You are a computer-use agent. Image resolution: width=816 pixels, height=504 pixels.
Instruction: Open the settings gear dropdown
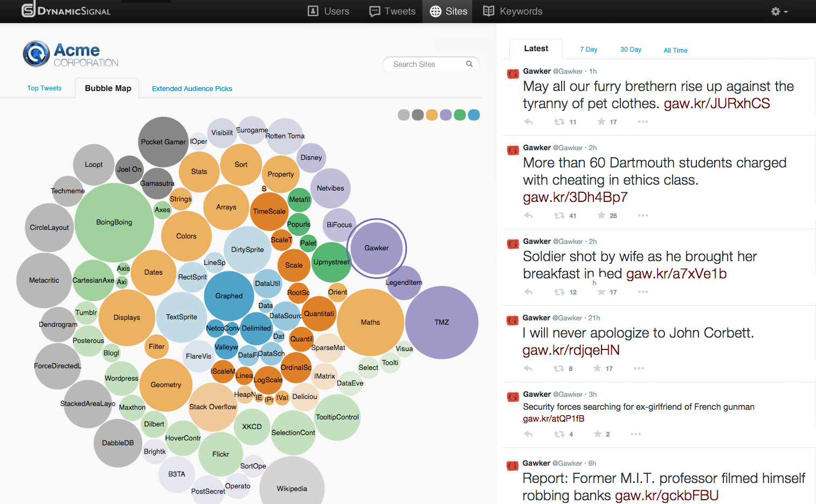click(x=779, y=11)
